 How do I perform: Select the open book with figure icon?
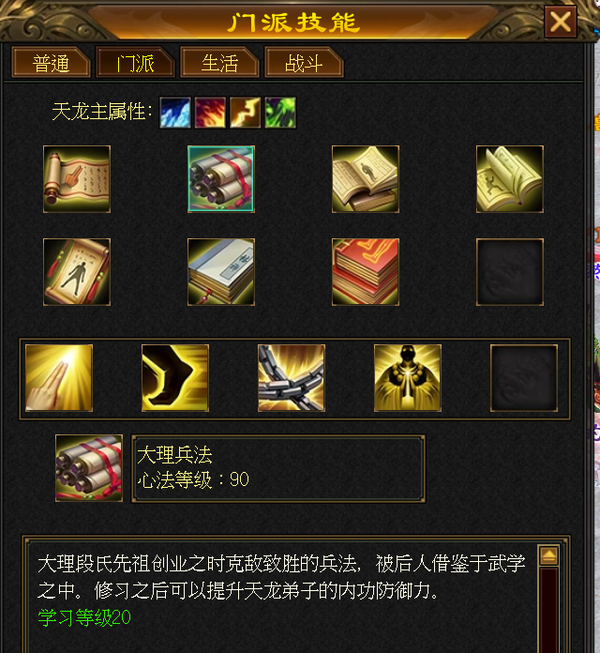click(x=365, y=179)
